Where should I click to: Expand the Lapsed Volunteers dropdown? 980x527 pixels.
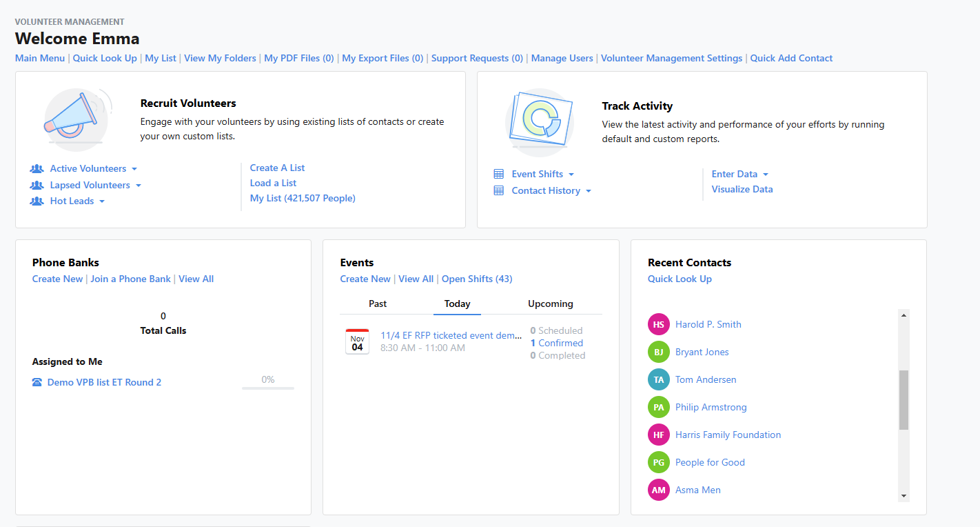(138, 186)
